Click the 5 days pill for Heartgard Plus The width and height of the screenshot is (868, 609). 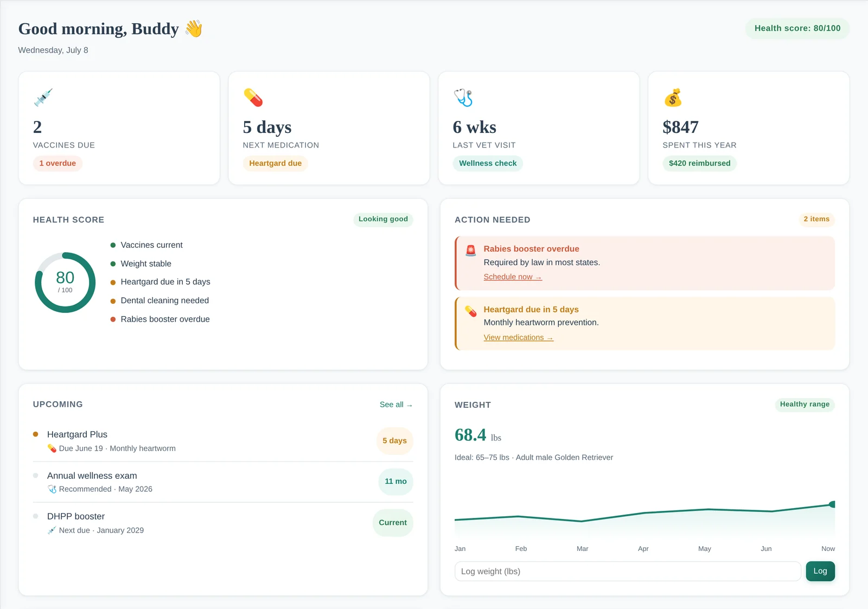(394, 440)
